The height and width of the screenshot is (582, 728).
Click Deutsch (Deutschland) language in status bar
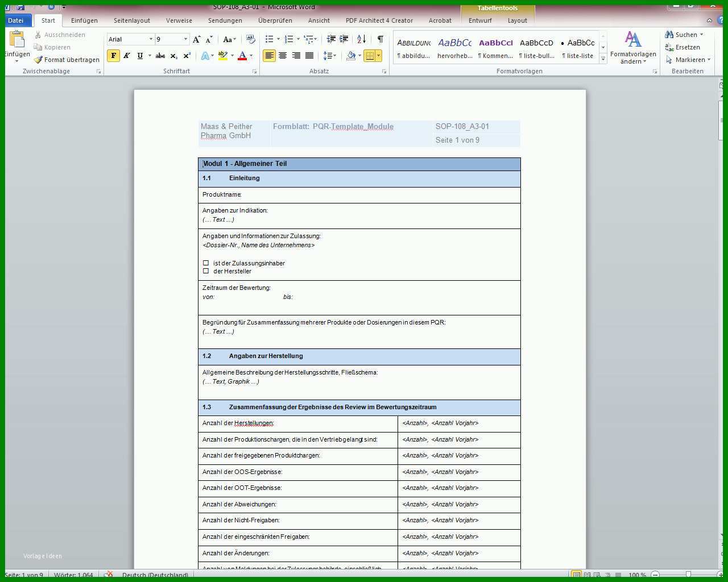tap(155, 575)
